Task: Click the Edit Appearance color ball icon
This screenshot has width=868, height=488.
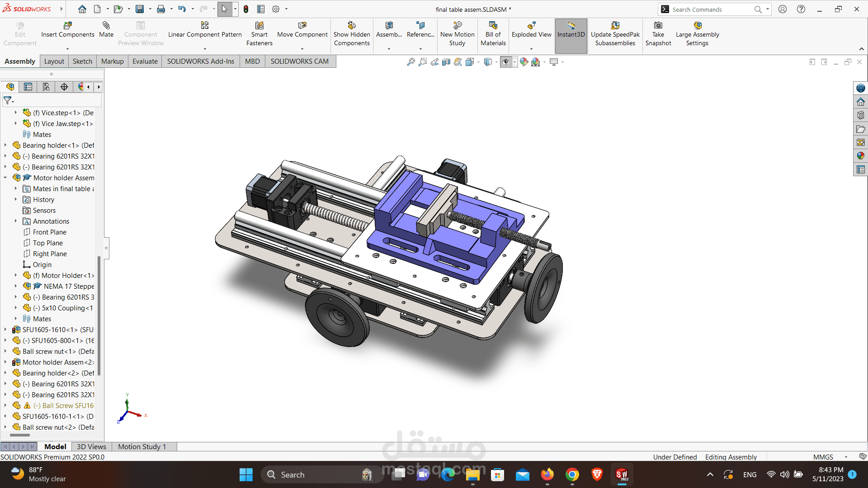Action: [524, 62]
